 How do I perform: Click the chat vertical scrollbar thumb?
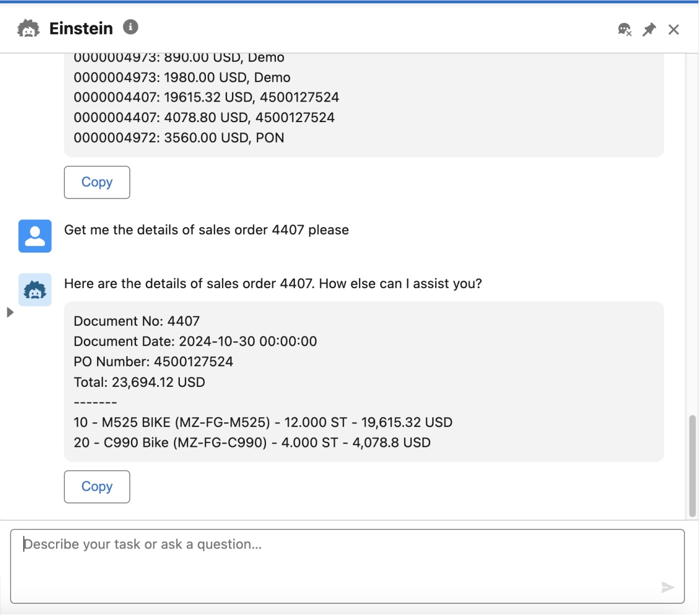pos(692,466)
